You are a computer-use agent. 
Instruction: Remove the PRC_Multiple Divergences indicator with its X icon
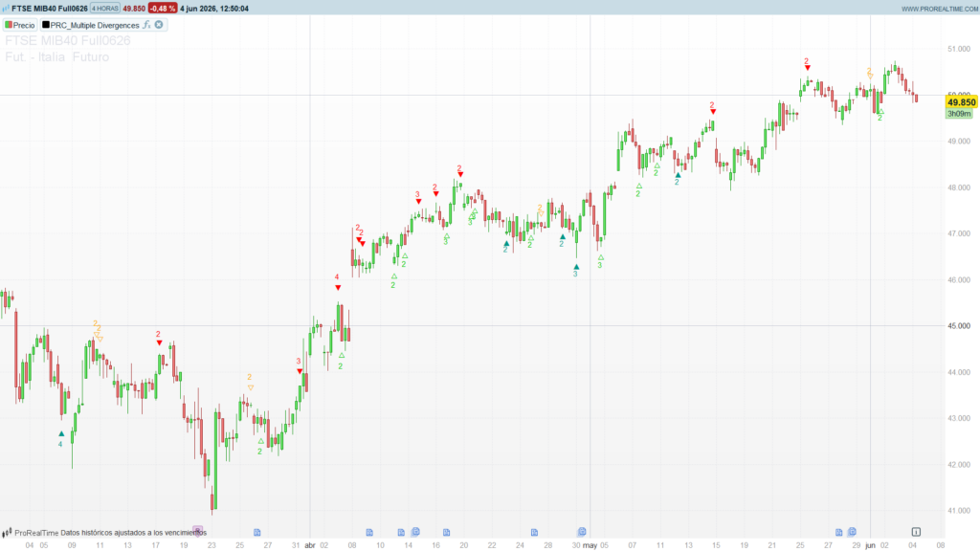coord(159,25)
